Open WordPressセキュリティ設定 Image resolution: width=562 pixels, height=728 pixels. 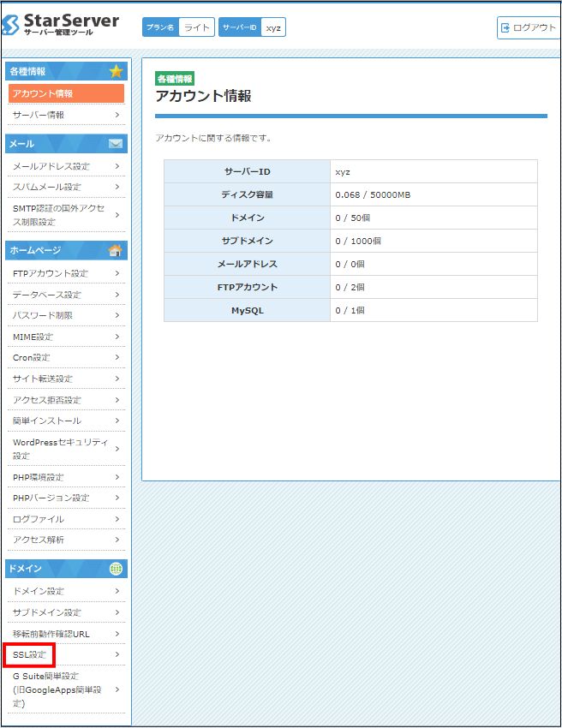point(67,449)
